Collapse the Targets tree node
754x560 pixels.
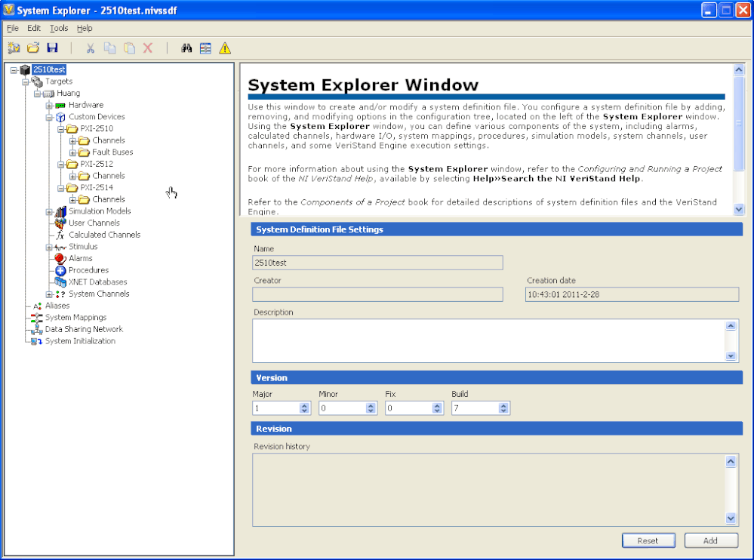(x=26, y=82)
